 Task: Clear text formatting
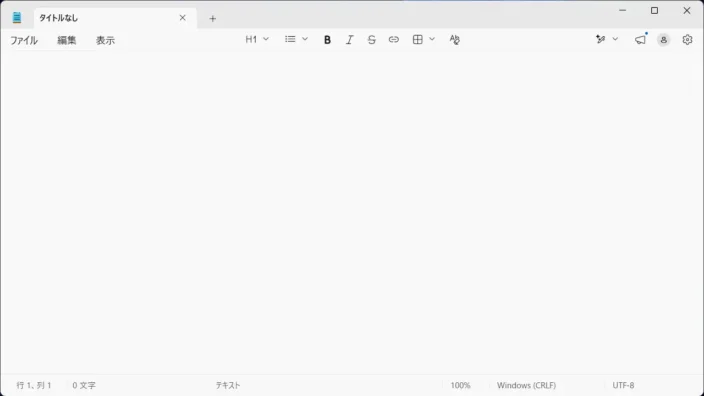(454, 40)
